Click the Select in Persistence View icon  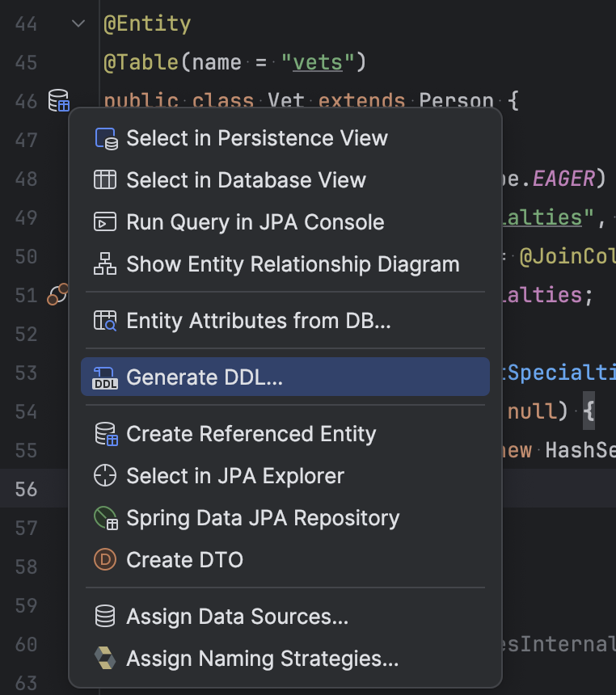[x=106, y=138]
